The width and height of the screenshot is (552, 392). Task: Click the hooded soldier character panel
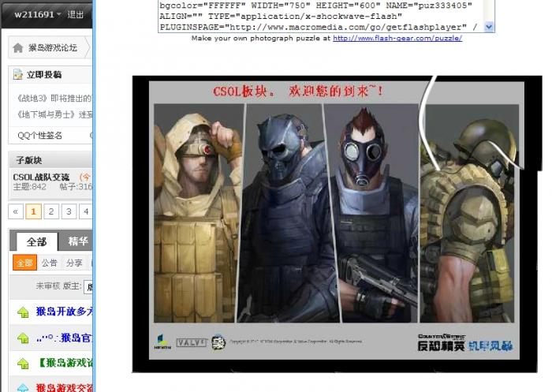pos(198,213)
